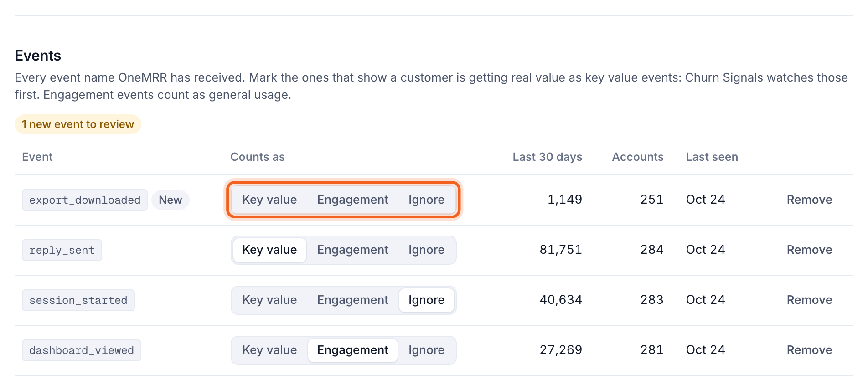Viewport: 868px width, 390px height.
Task: Select Engagement for dashboard_viewed
Action: [x=353, y=350]
